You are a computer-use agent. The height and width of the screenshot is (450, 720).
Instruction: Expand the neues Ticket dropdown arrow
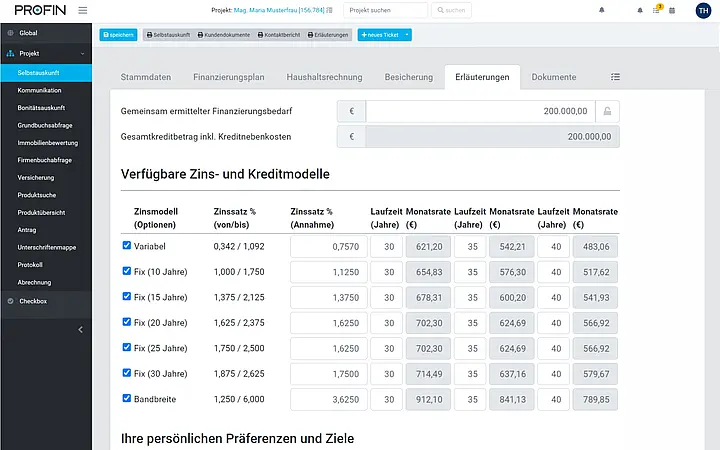407,35
